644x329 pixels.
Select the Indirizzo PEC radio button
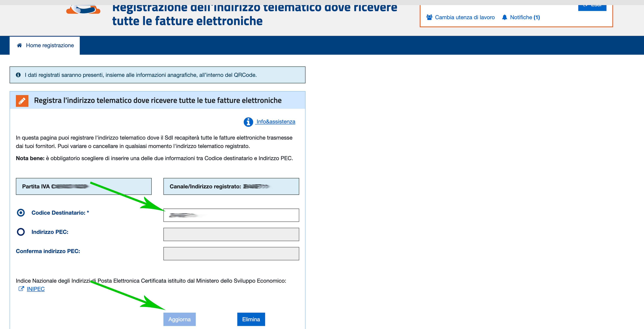(21, 232)
